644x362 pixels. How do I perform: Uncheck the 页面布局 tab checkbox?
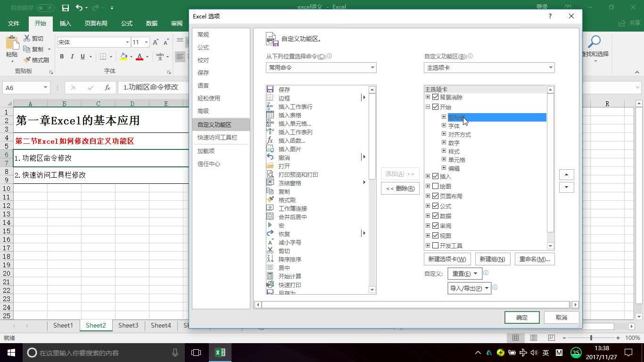point(435,196)
